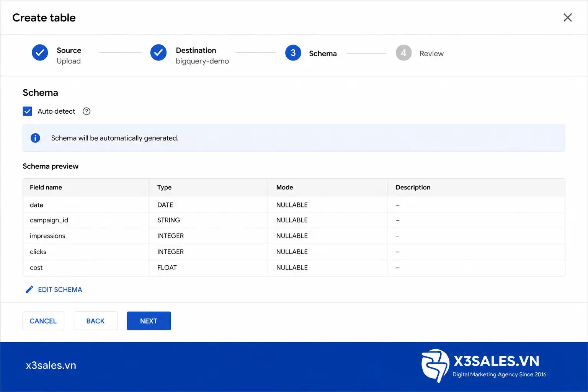Click the X3SALES.VN logo in footer

point(484,366)
